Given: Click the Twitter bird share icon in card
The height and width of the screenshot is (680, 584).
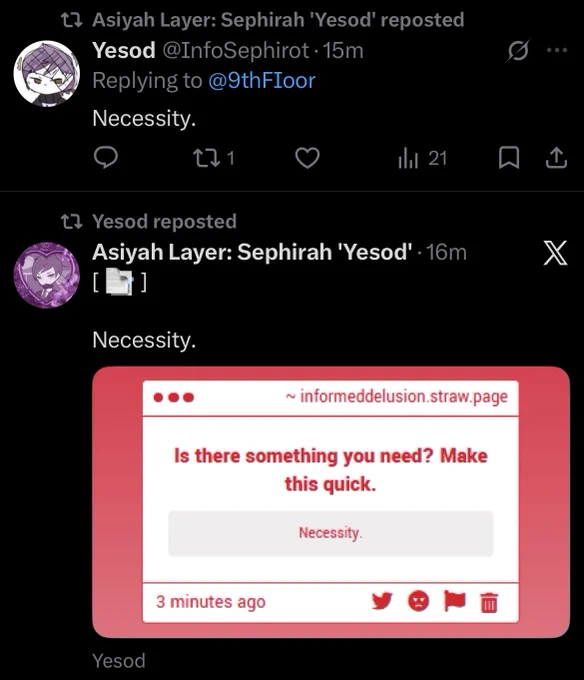Looking at the screenshot, I should point(382,601).
